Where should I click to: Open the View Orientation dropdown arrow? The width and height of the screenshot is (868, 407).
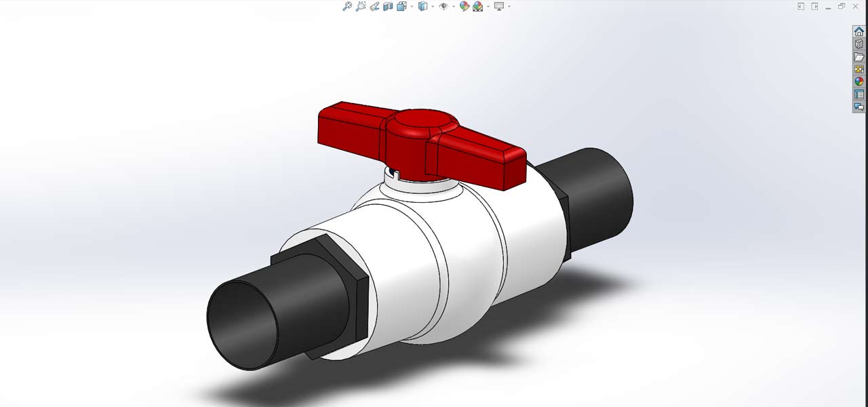412,7
